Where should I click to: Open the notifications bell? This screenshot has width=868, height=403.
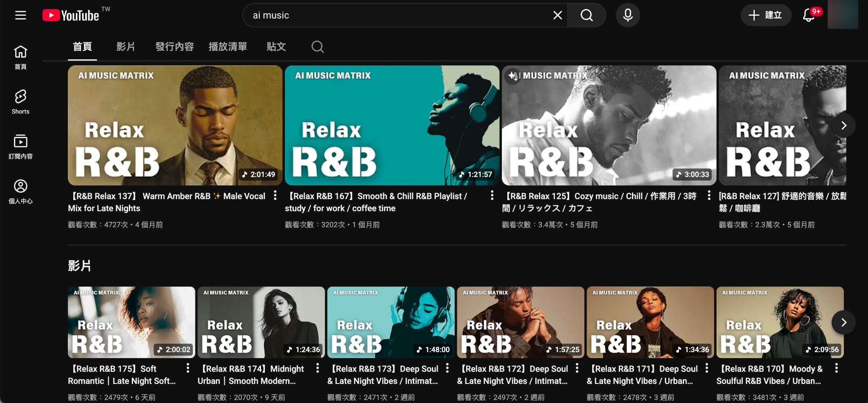coord(809,15)
